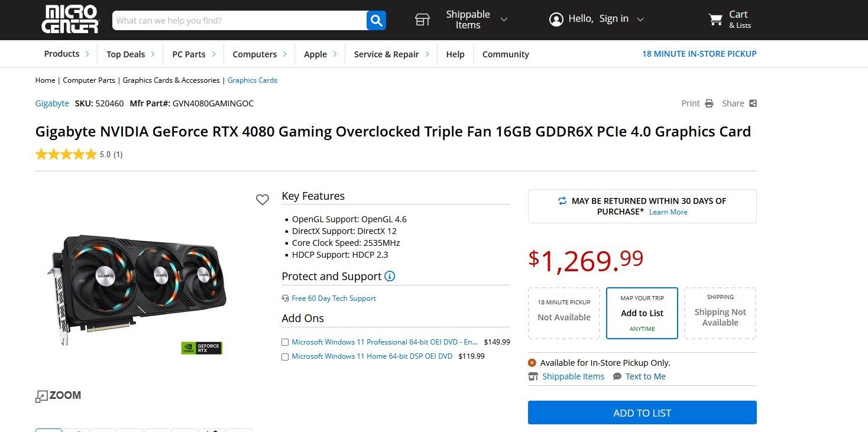Click the Share icon
Screen dimensions: 868x432
coord(753,103)
